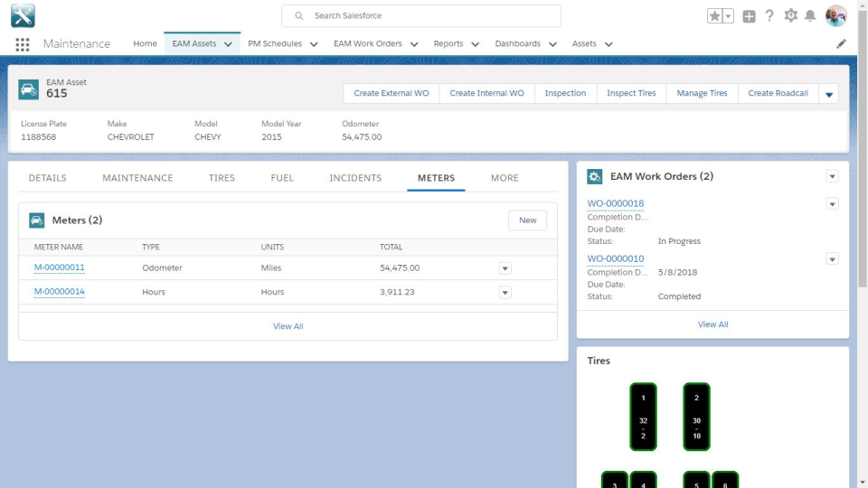Switch to the DETAILS tab
The image size is (868, 488).
(48, 178)
